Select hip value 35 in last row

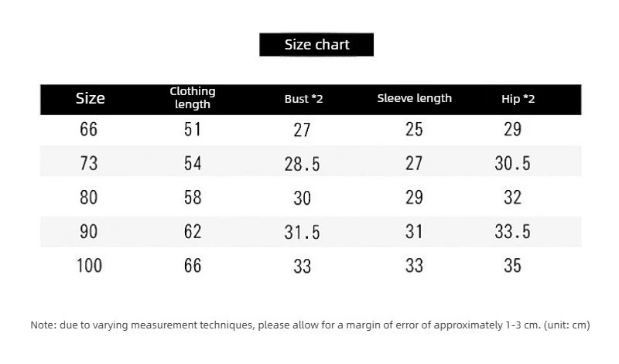click(512, 265)
